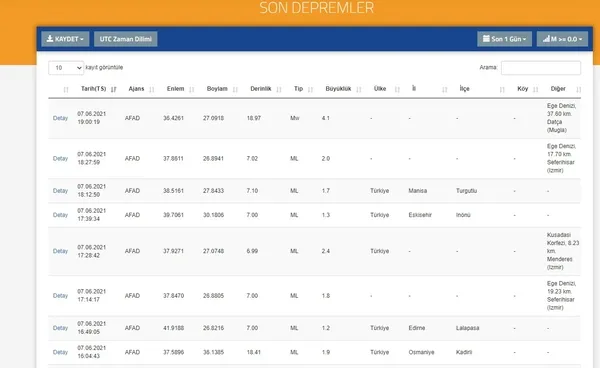This screenshot has height=368, width=600.
Task: Open Detay for the 18:27:59 earthquake
Action: [60, 158]
